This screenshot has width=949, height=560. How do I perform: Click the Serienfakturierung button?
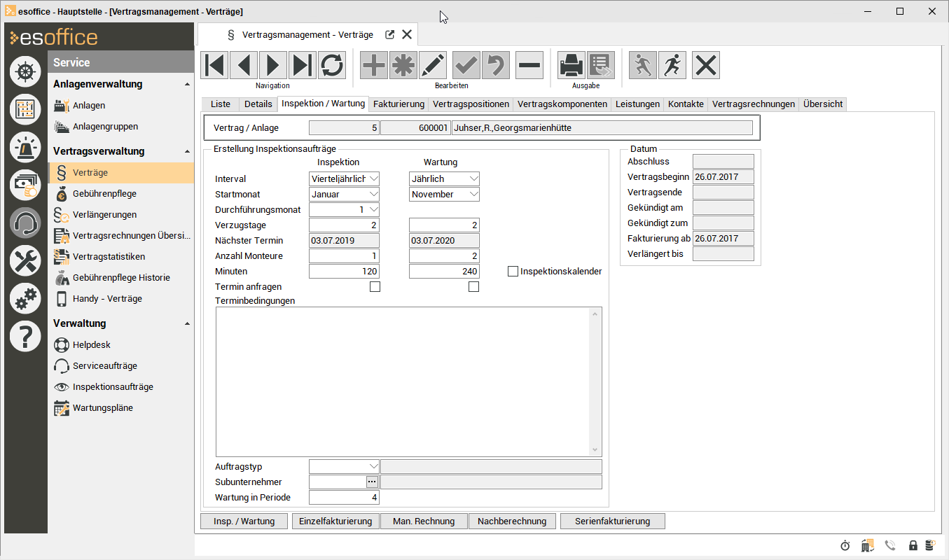(x=612, y=521)
